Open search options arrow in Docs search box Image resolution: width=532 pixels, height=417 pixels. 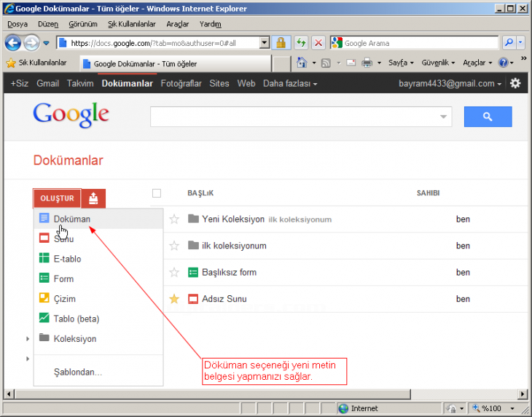click(443, 117)
